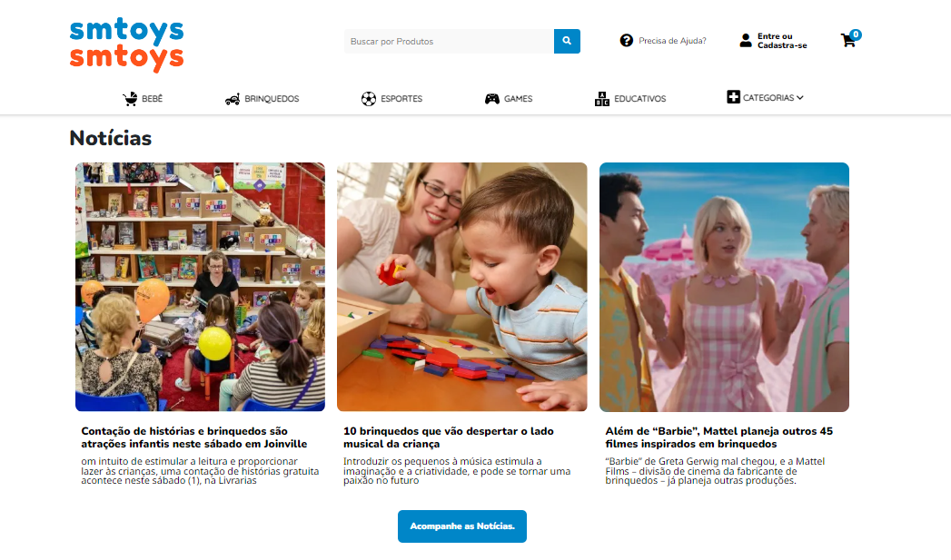Open the Brinquedos menu item

point(272,99)
